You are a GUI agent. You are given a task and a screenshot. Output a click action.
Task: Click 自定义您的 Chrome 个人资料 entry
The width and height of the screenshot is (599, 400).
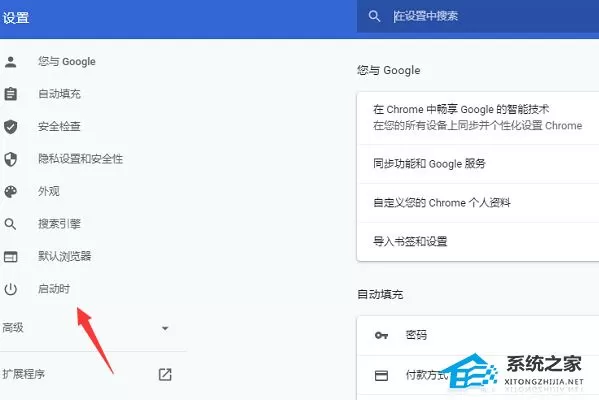tap(478, 203)
